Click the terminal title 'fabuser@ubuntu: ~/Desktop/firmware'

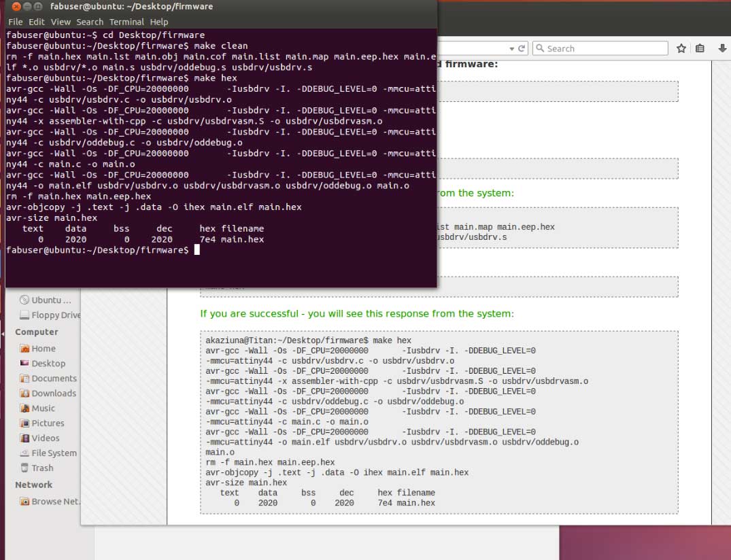point(131,7)
